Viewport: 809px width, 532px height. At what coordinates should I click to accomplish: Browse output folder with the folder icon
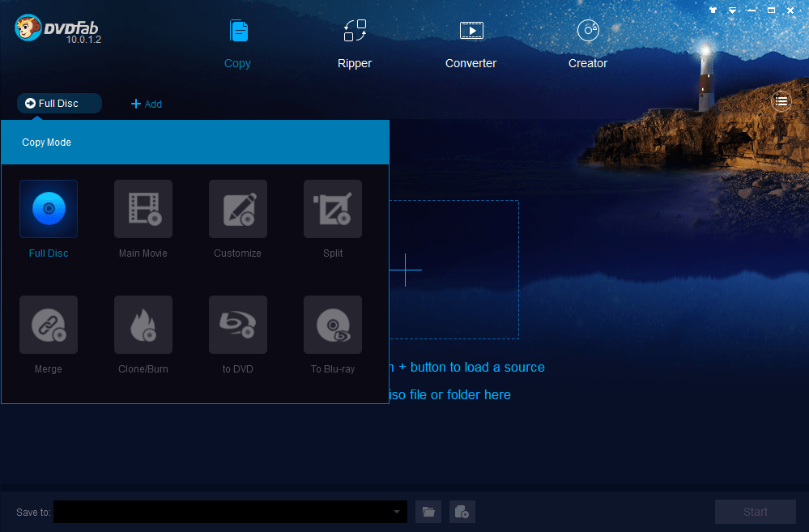coord(428,512)
